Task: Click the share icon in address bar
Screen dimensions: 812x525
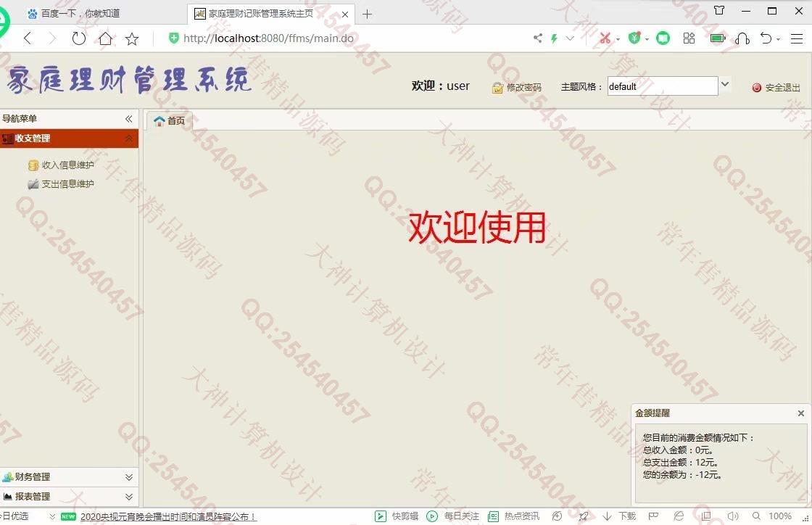Action: [538, 38]
